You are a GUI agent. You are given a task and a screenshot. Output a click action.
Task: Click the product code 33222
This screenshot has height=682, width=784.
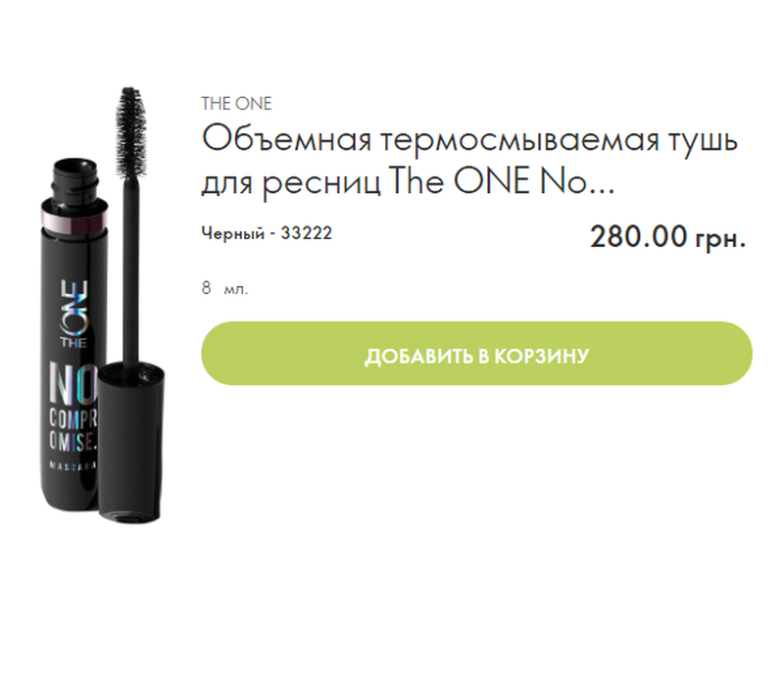point(307,233)
